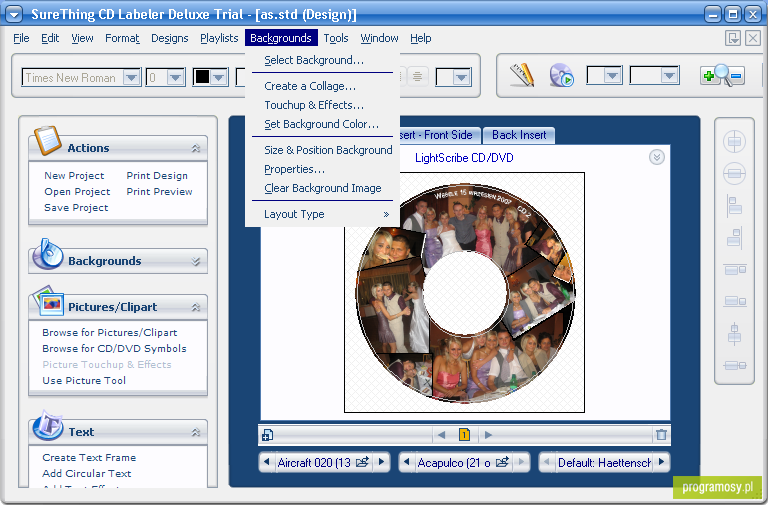Screen dimensions: 768x505
Task: Choose Set Background Color... menu item
Action: [x=322, y=124]
